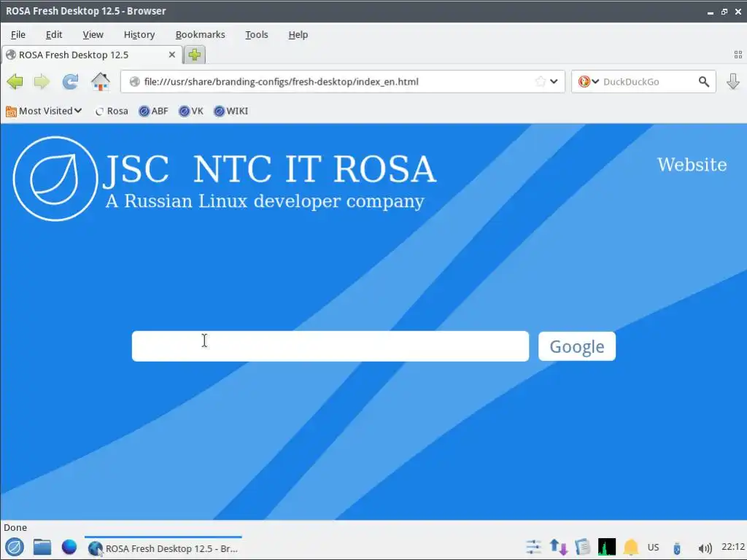This screenshot has width=747, height=560.
Task: Open the volume speaker tray icon
Action: click(705, 548)
